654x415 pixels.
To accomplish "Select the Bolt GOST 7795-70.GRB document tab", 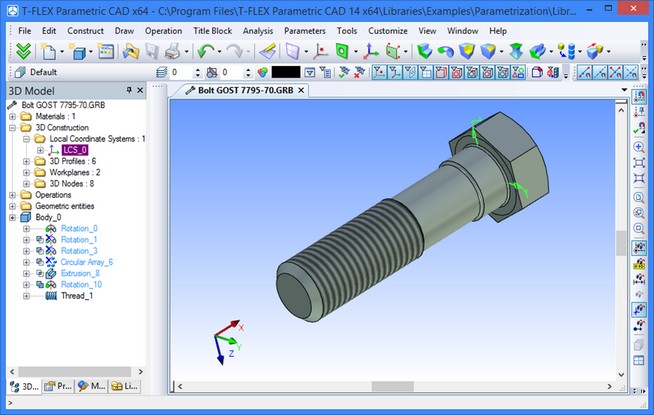I will [245, 90].
